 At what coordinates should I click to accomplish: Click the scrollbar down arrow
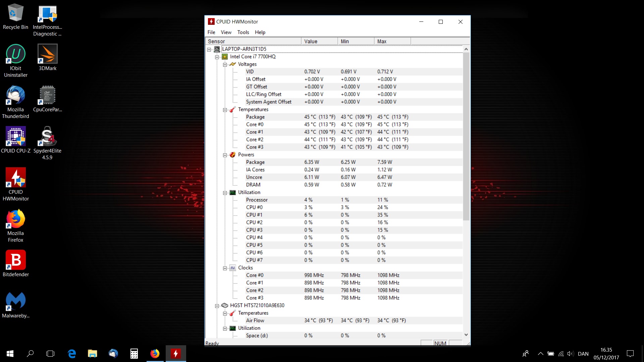(466, 334)
